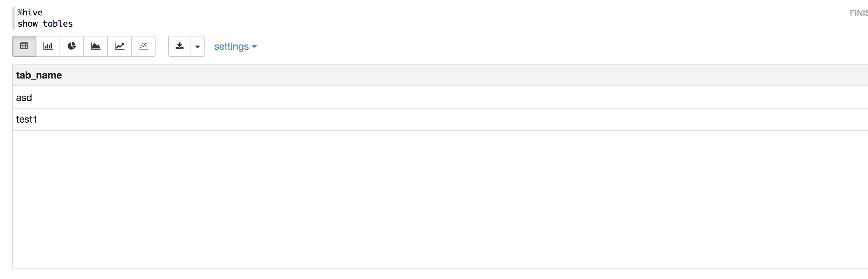Click the test1 cell text

click(27, 120)
